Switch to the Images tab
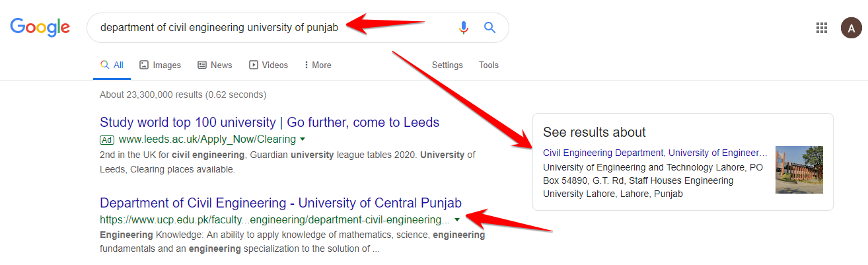The height and width of the screenshot is (265, 868). (x=160, y=65)
